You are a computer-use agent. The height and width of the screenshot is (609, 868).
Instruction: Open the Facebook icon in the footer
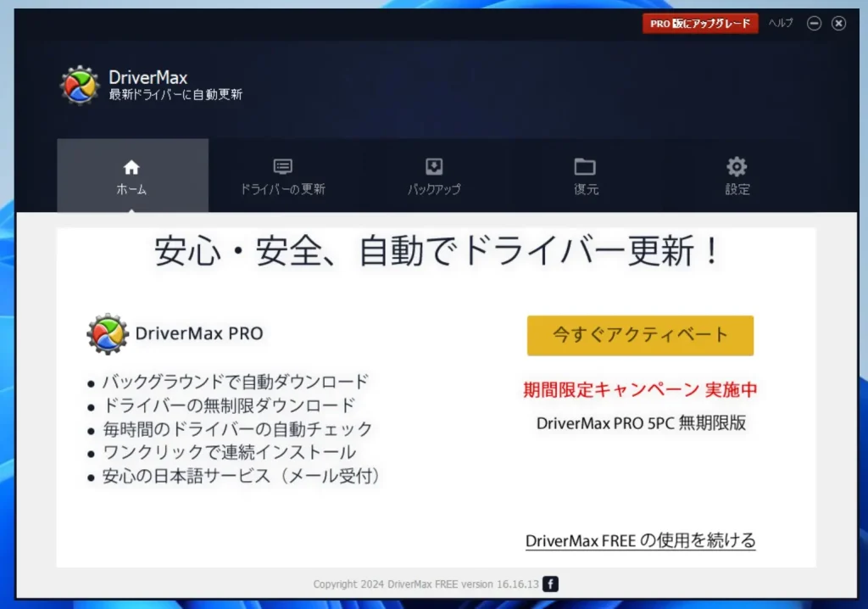coord(551,584)
